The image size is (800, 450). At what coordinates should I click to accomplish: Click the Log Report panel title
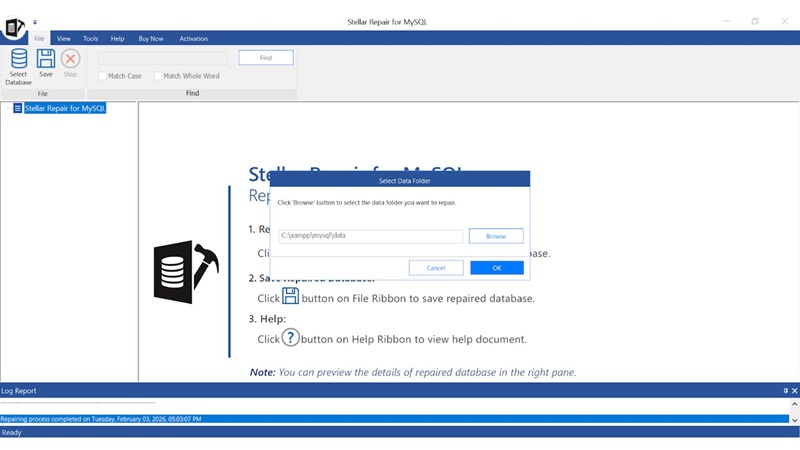(x=18, y=391)
